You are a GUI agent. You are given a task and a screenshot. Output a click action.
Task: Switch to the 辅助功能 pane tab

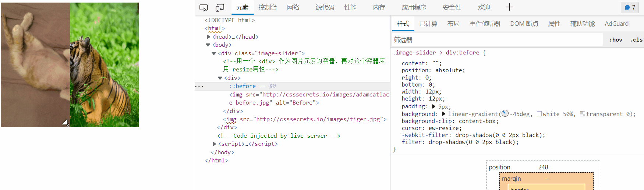tap(583, 24)
